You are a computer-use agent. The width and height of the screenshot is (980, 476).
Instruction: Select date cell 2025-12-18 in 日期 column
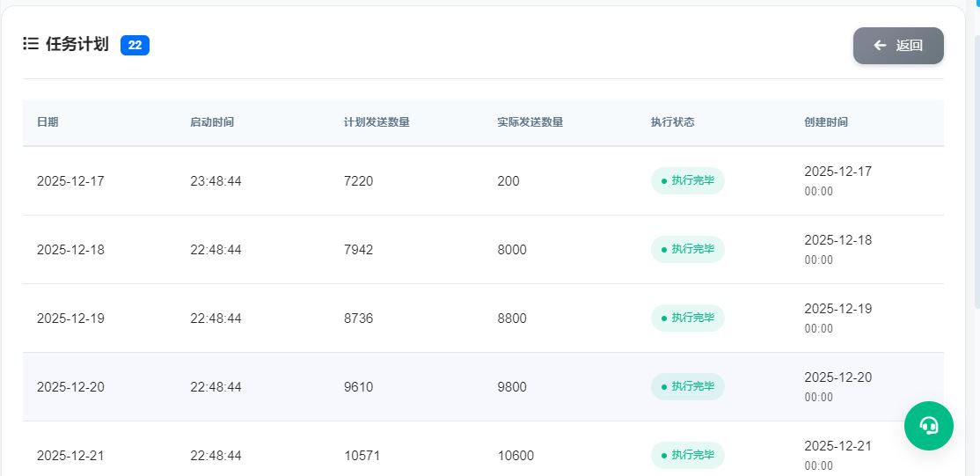pos(70,250)
